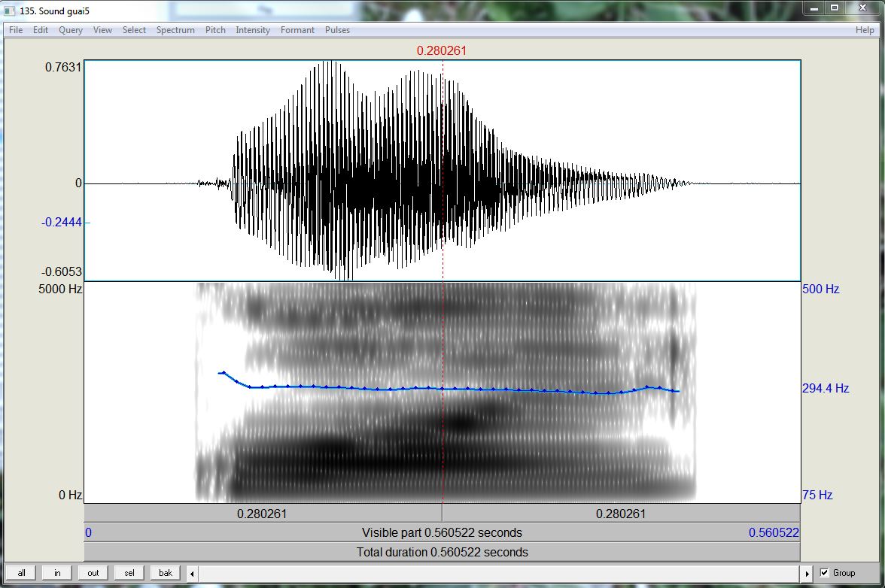Click the scrollbar left arrow
Image resolution: width=885 pixels, height=588 pixels.
(192, 574)
